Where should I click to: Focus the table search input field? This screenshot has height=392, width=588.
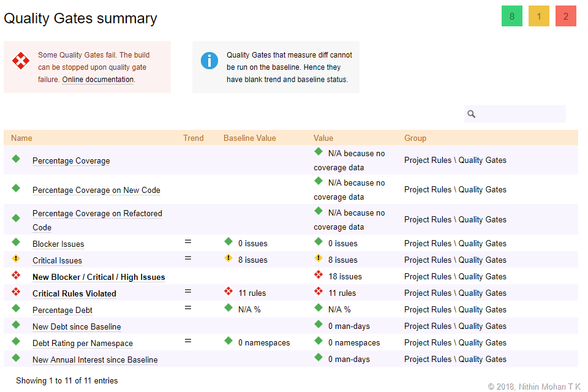coord(521,114)
